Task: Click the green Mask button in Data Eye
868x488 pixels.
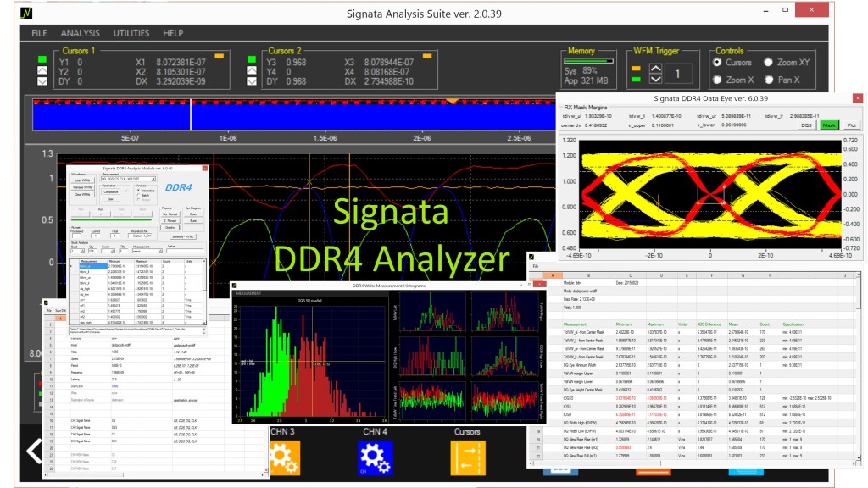Action: [830, 125]
